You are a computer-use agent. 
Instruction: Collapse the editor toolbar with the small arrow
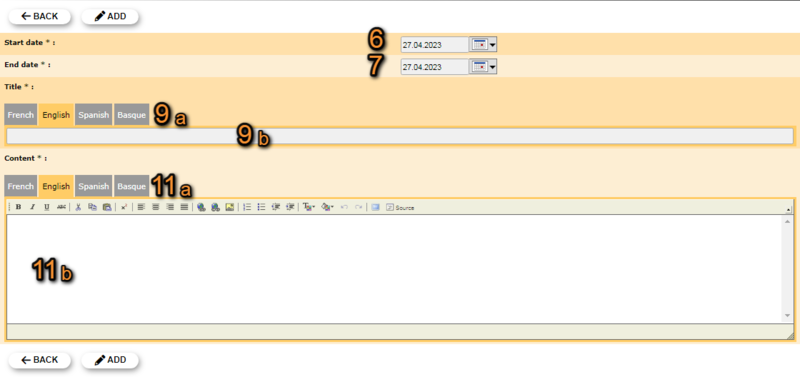coord(788,210)
